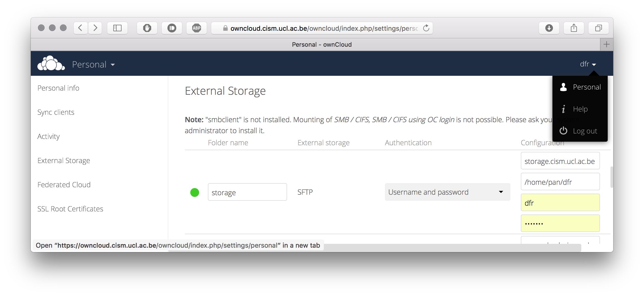This screenshot has width=644, height=296.
Task: Click the ownCloud cloud logo
Action: coord(51,63)
